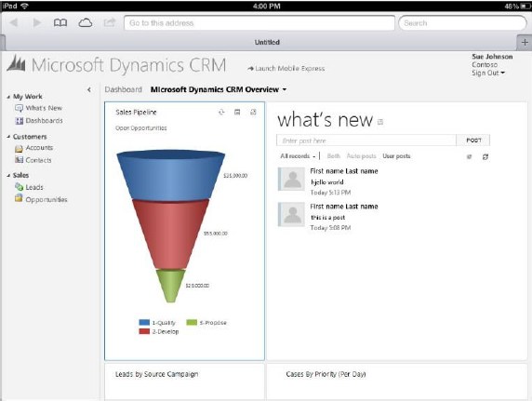Click the 'Enter post here' field
Viewport: 532px width, 401px height.
pos(366,140)
